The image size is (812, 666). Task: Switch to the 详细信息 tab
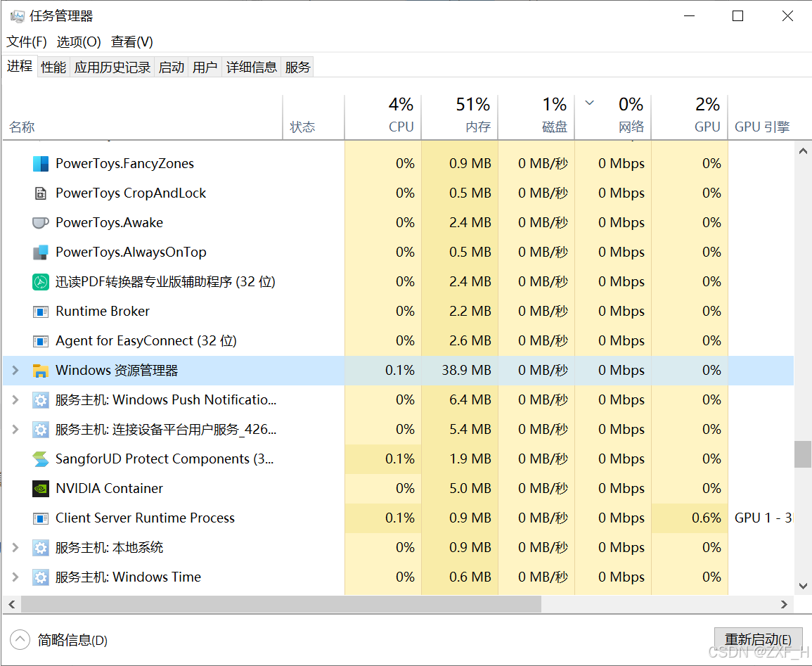[251, 68]
